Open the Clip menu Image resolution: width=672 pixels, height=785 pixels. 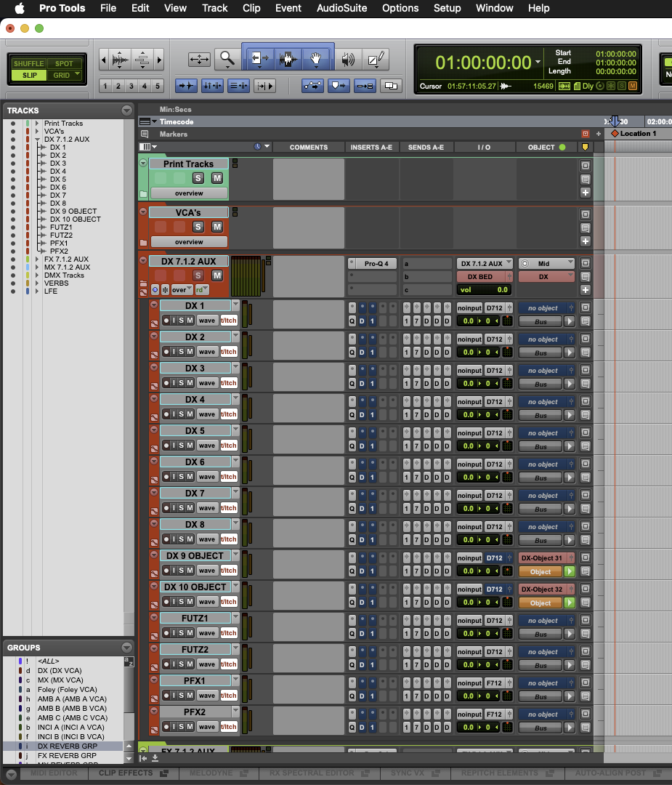(251, 8)
